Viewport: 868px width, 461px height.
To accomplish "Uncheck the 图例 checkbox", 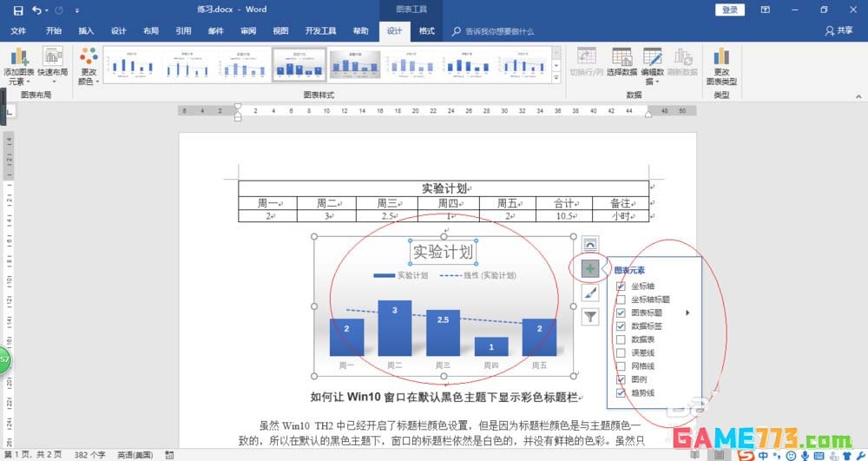I will click(621, 379).
